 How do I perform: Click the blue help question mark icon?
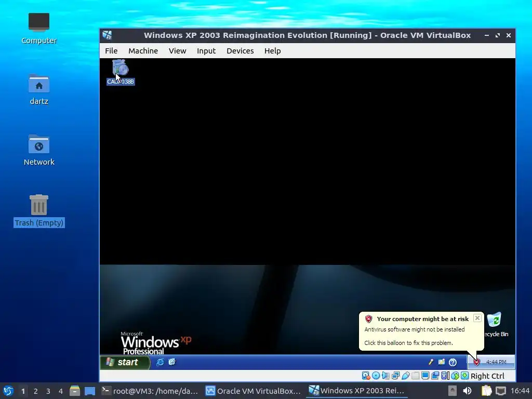tap(453, 362)
